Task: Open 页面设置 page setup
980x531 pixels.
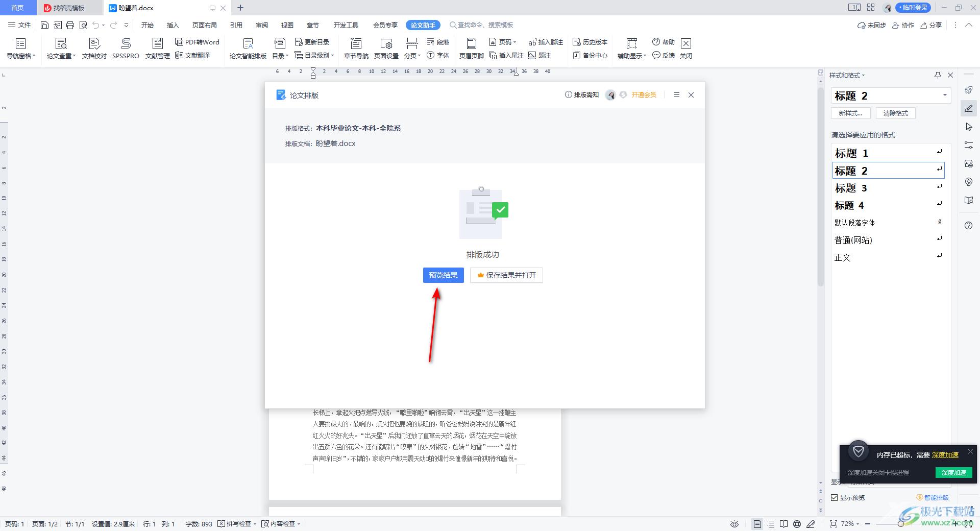Action: coord(386,49)
